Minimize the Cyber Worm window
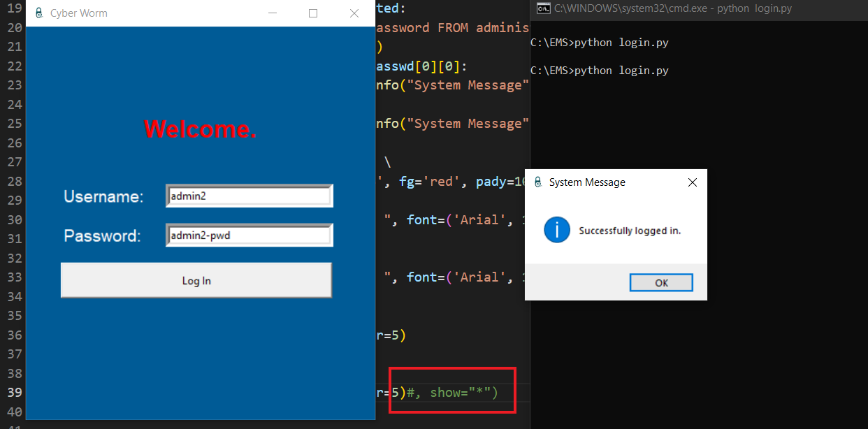Screen dimensions: 868x429 [x=273, y=13]
